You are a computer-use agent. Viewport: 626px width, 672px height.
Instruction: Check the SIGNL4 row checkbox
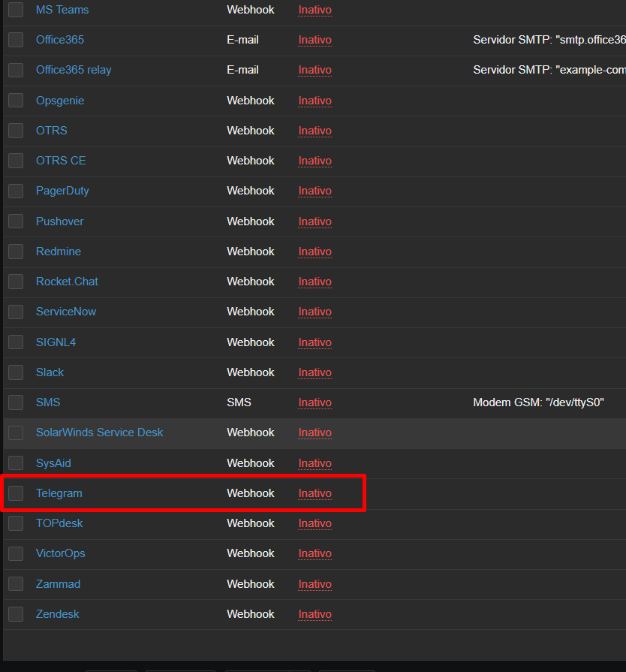click(16, 342)
